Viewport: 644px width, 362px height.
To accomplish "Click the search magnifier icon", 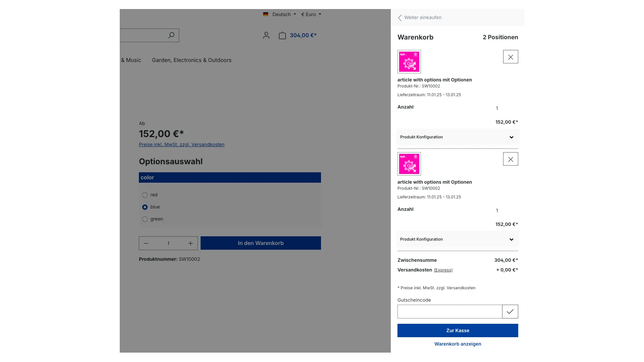I will point(171,35).
